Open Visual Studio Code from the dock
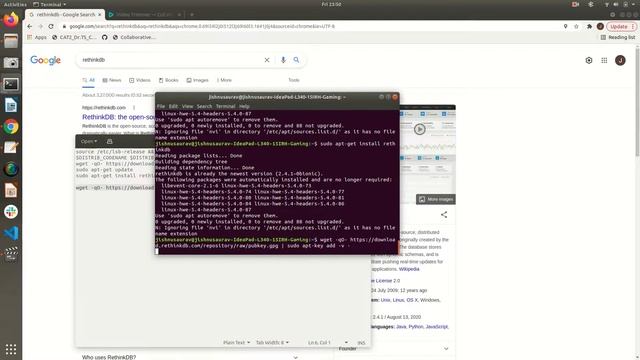Image resolution: width=640 pixels, height=360 pixels. 11,233
